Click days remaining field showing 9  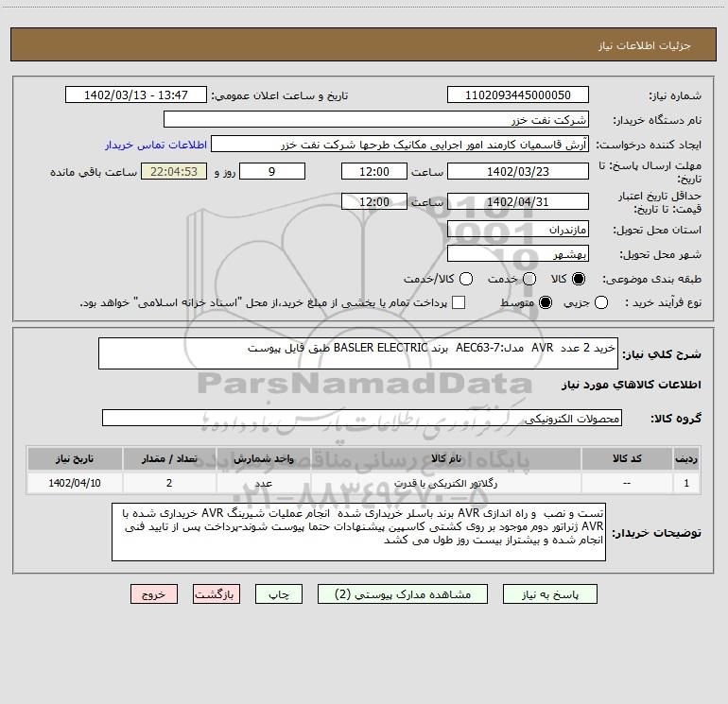click(272, 171)
